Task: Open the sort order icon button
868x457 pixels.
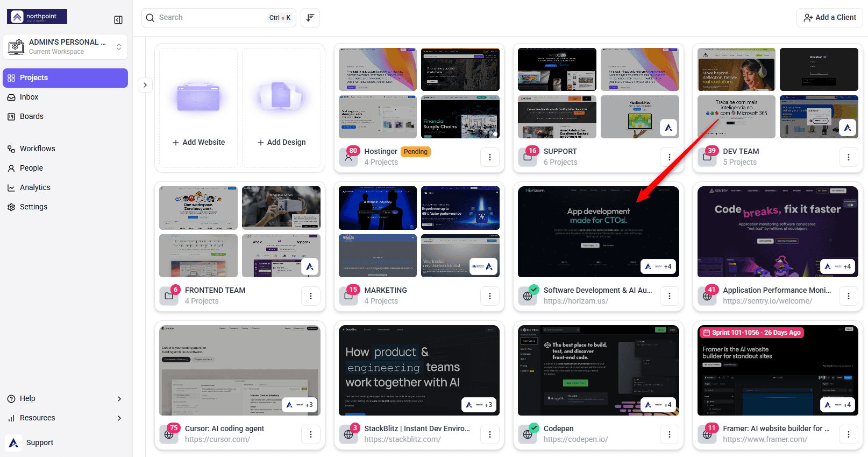Action: point(310,18)
